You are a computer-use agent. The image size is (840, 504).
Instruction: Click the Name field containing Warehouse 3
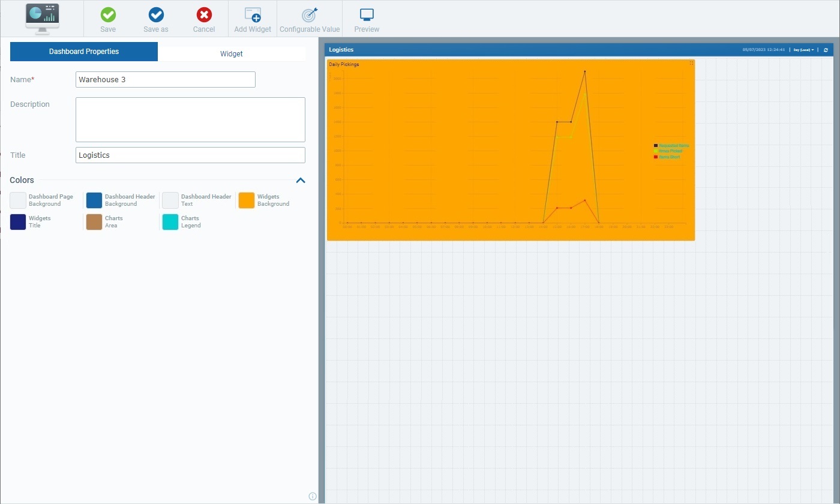[166, 79]
